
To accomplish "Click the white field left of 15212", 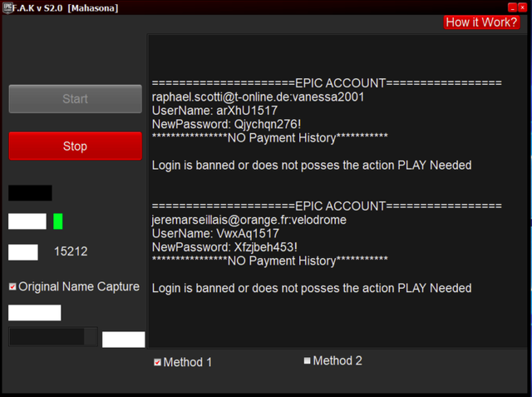I will click(23, 252).
